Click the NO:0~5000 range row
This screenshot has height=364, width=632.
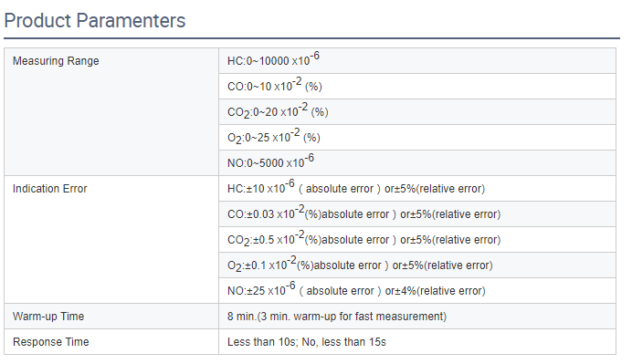tap(417, 162)
